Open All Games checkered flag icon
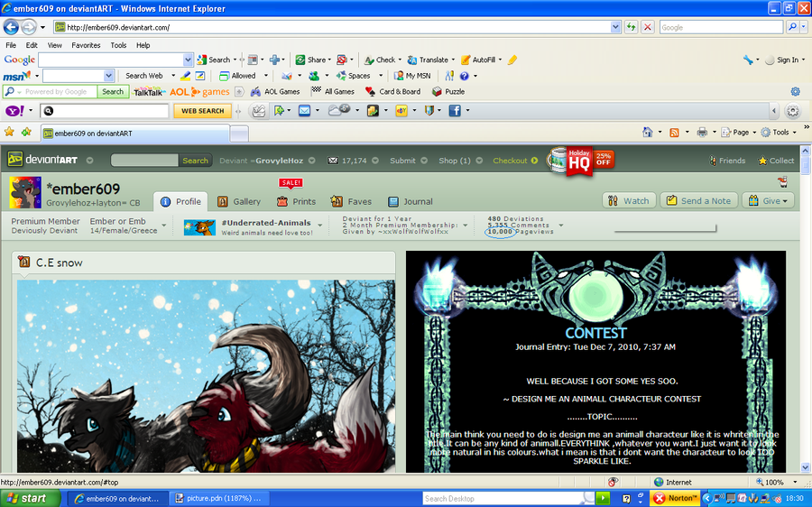This screenshot has height=507, width=812. coord(316,91)
